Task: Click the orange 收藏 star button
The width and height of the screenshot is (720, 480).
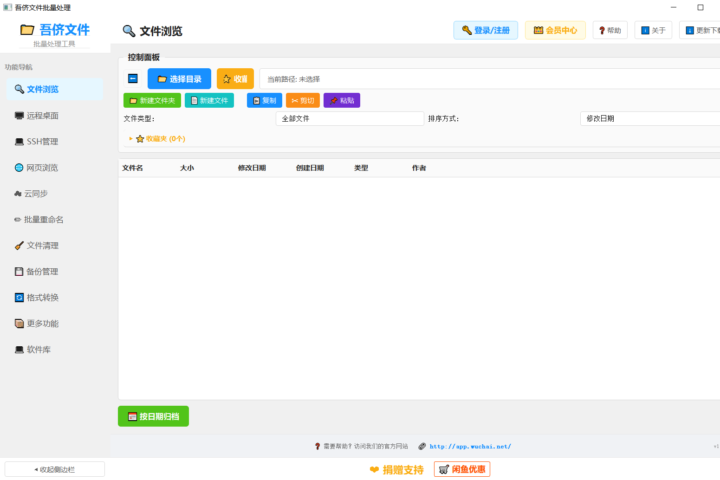Action: point(235,79)
